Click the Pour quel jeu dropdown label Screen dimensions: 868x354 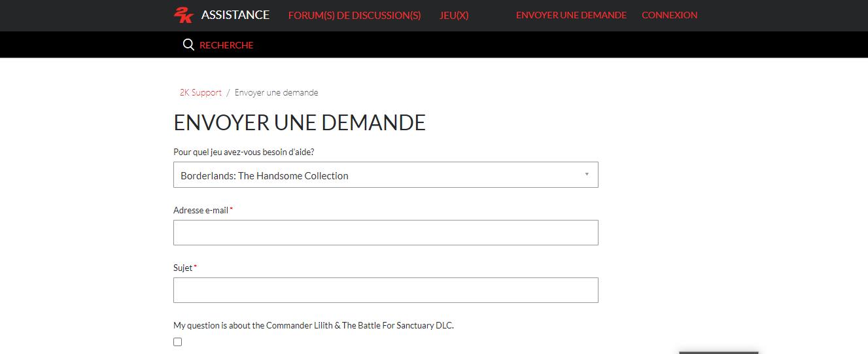click(x=243, y=152)
